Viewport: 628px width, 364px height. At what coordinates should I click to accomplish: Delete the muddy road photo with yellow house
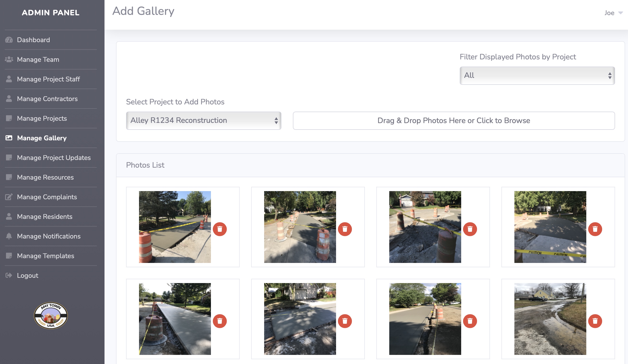595,321
